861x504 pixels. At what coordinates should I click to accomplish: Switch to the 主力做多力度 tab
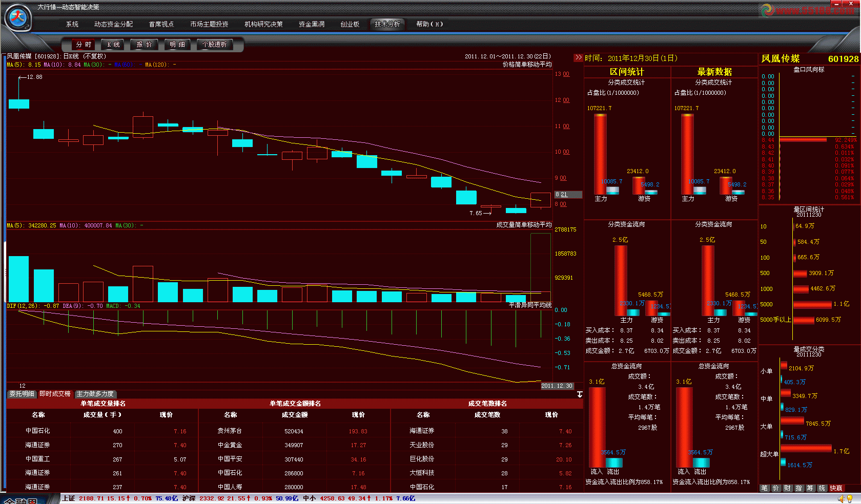(x=95, y=394)
